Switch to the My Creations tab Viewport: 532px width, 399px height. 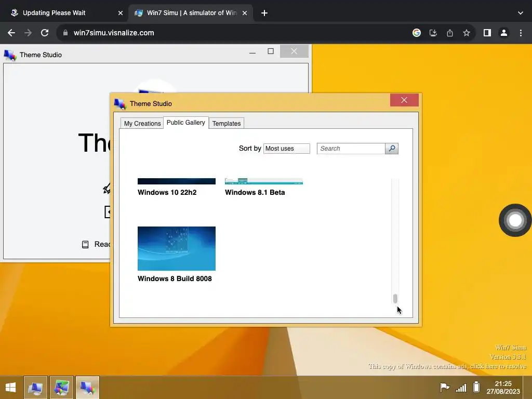[142, 123]
